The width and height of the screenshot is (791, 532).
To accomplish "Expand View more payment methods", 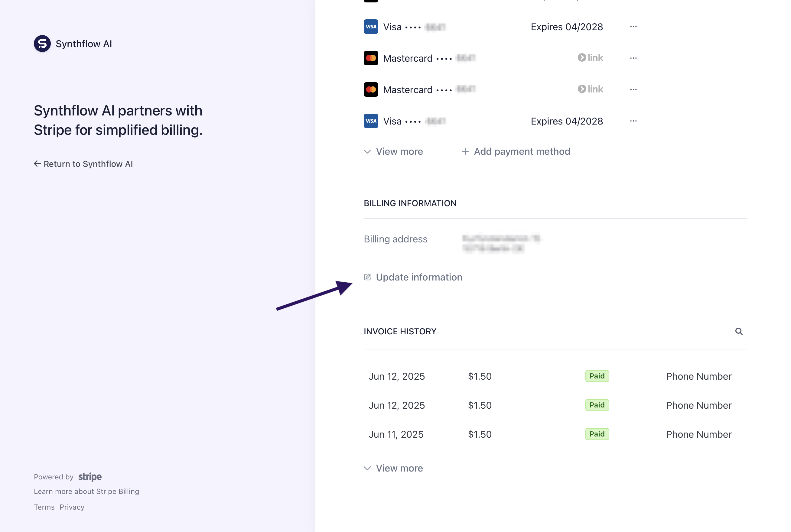I will [393, 151].
